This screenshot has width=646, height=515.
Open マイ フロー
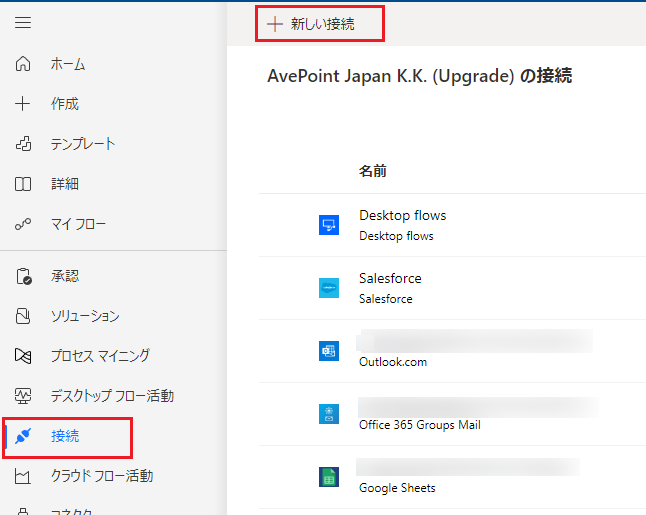pyautogui.click(x=78, y=224)
